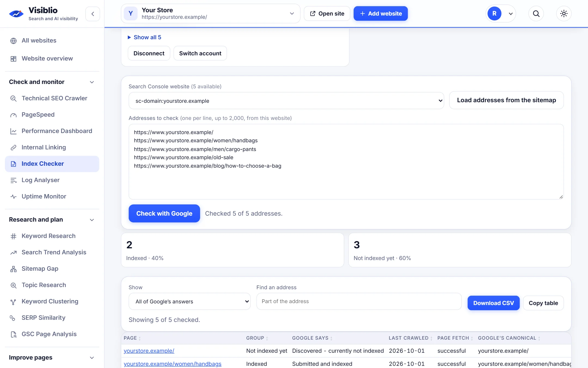
Task: Click Open site button
Action: (327, 14)
